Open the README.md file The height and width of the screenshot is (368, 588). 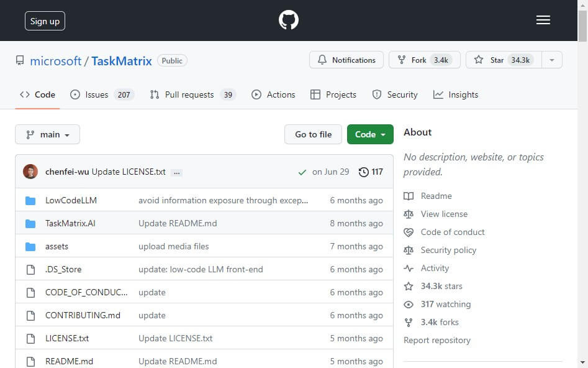[69, 361]
